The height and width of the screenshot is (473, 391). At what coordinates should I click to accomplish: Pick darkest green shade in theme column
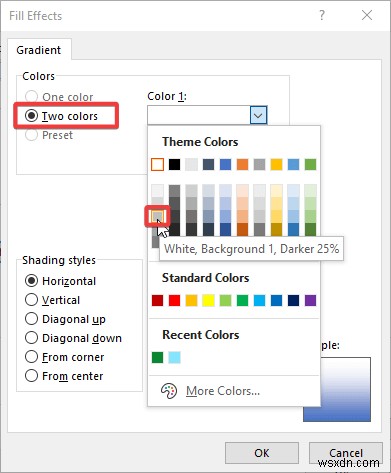pyautogui.click(x=310, y=229)
